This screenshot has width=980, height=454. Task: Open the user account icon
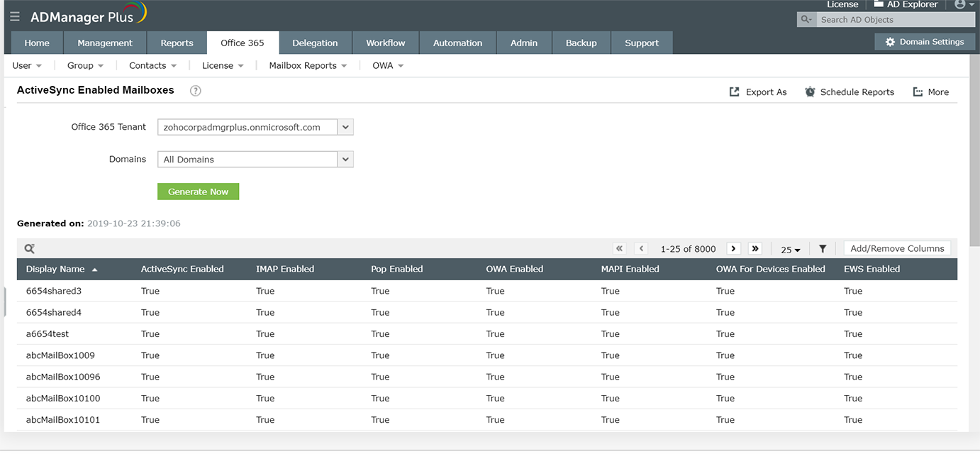click(961, 4)
